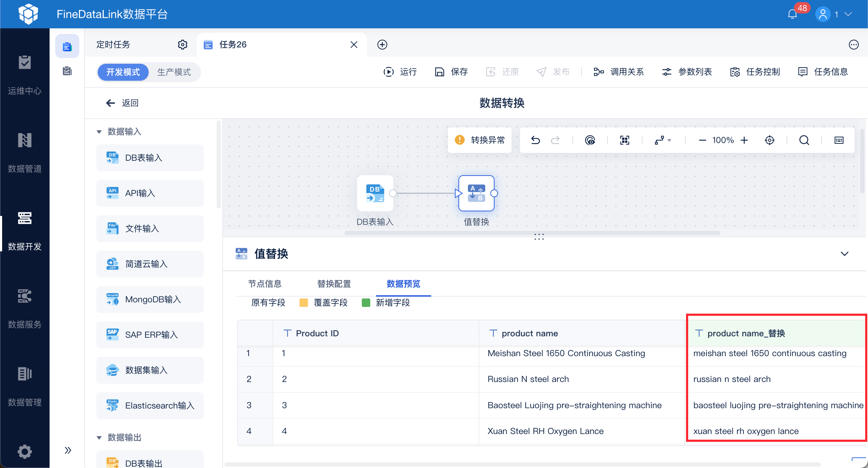
Task: Open 定时任务 settings gear
Action: [182, 45]
